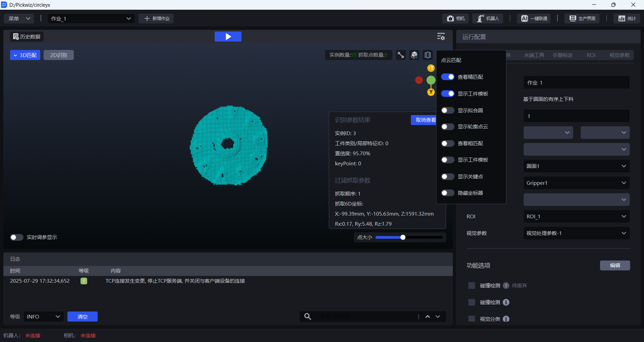Expand the INFO log level dropdown
644x342 pixels.
tap(43, 316)
